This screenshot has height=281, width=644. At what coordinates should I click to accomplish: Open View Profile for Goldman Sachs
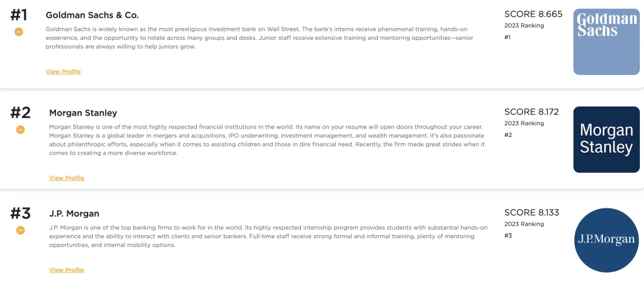pos(63,71)
